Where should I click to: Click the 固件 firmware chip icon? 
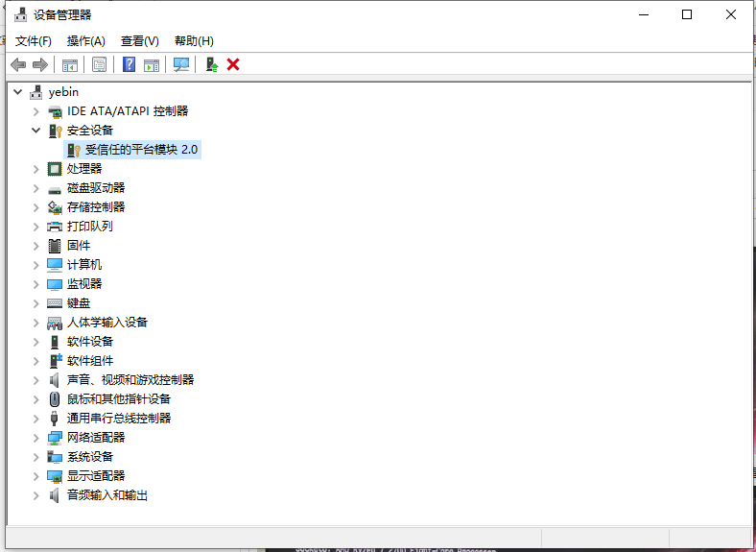pyautogui.click(x=55, y=246)
